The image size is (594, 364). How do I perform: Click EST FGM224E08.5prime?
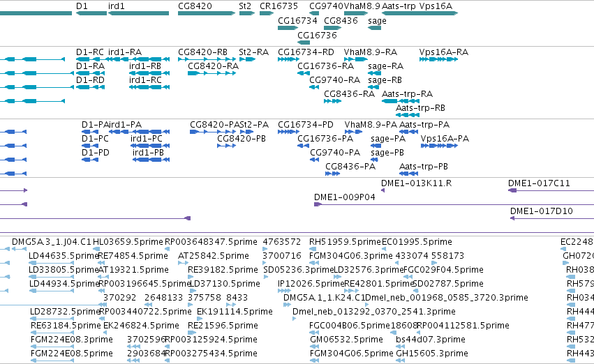click(x=52, y=361)
